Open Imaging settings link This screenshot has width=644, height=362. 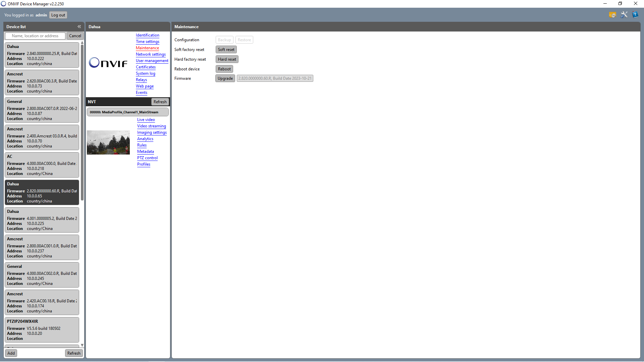[x=152, y=132]
